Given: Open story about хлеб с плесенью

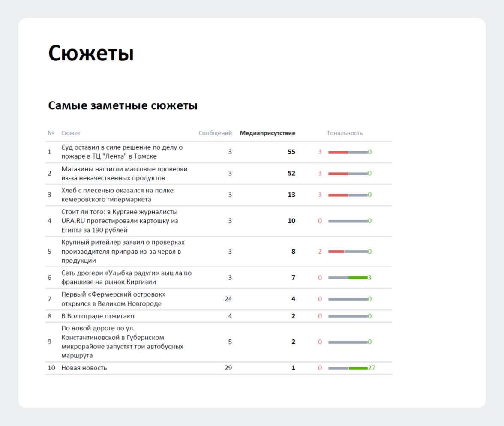Looking at the screenshot, I should point(117,195).
